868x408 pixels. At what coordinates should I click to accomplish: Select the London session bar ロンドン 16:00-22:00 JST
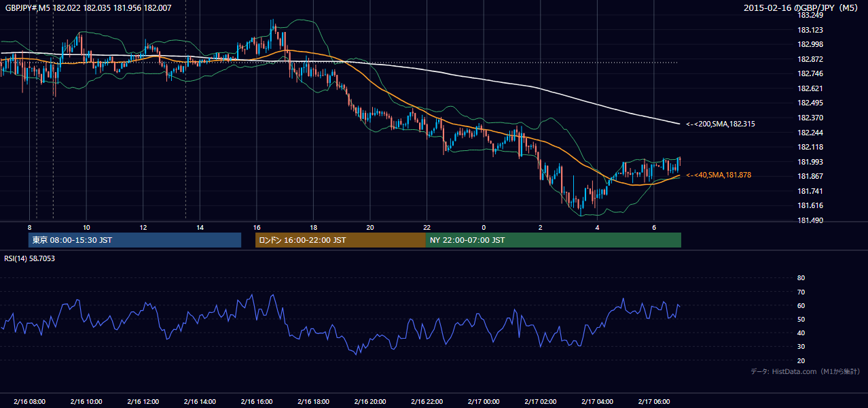340,240
